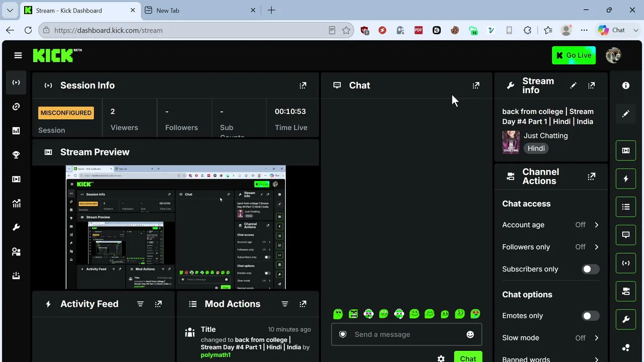Pop out the Activity Feed panel
The height and width of the screenshot is (362, 644).
pos(158,304)
